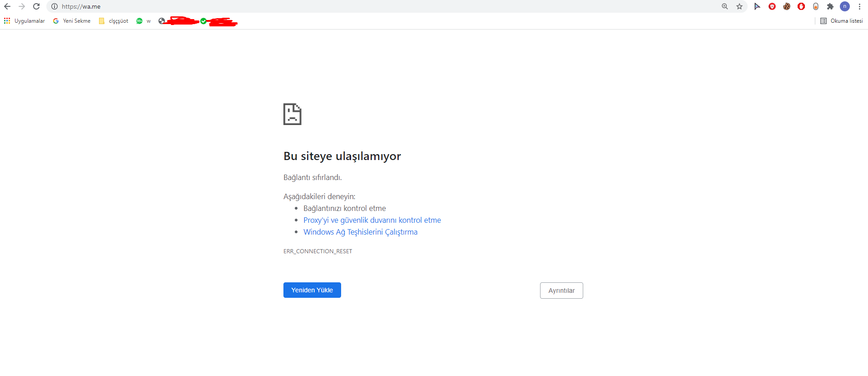Open the Chrome three-dot menu
This screenshot has width=868, height=376.
click(x=859, y=6)
